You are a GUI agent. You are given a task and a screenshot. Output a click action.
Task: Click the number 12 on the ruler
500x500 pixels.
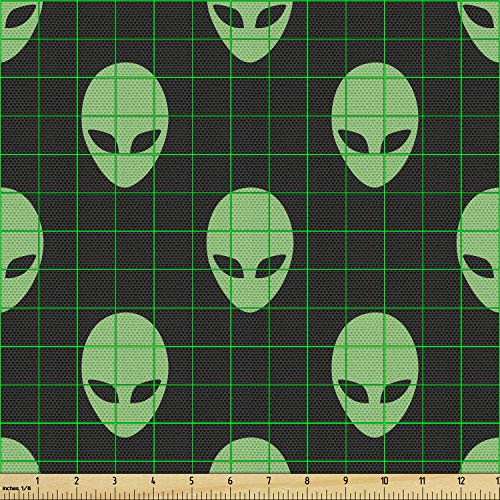(461, 481)
